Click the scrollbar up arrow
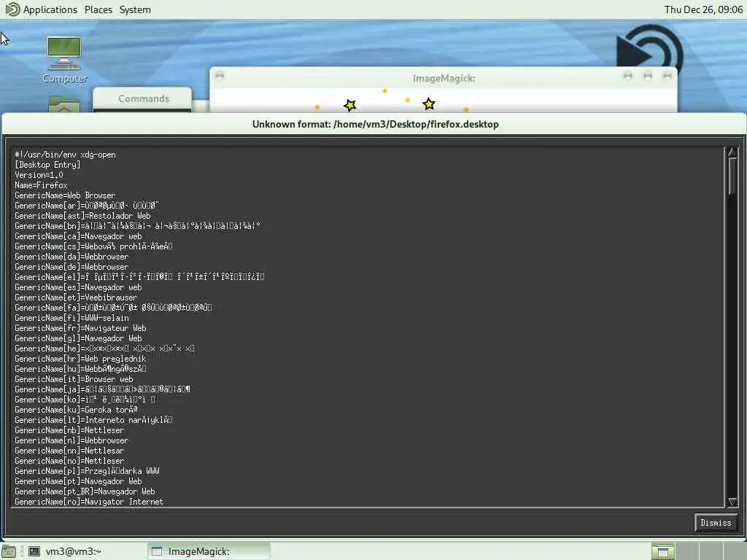This screenshot has width=747, height=560. pyautogui.click(x=732, y=152)
